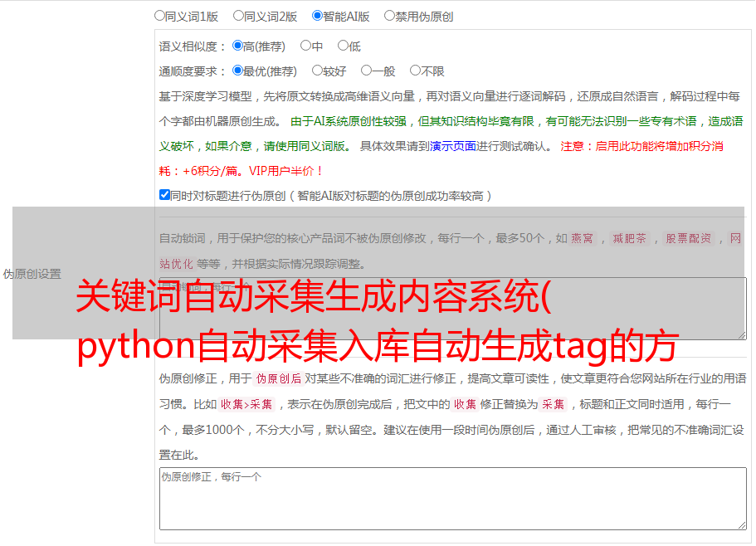Select the 同义词1版 radio option

point(159,16)
